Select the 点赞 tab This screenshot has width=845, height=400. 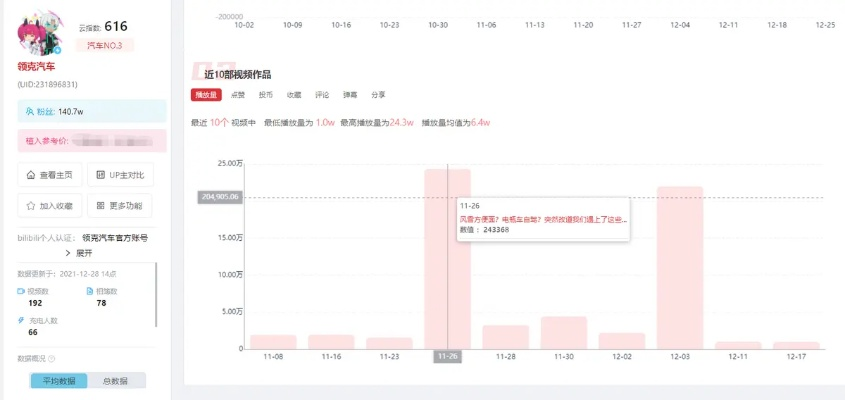pos(238,95)
